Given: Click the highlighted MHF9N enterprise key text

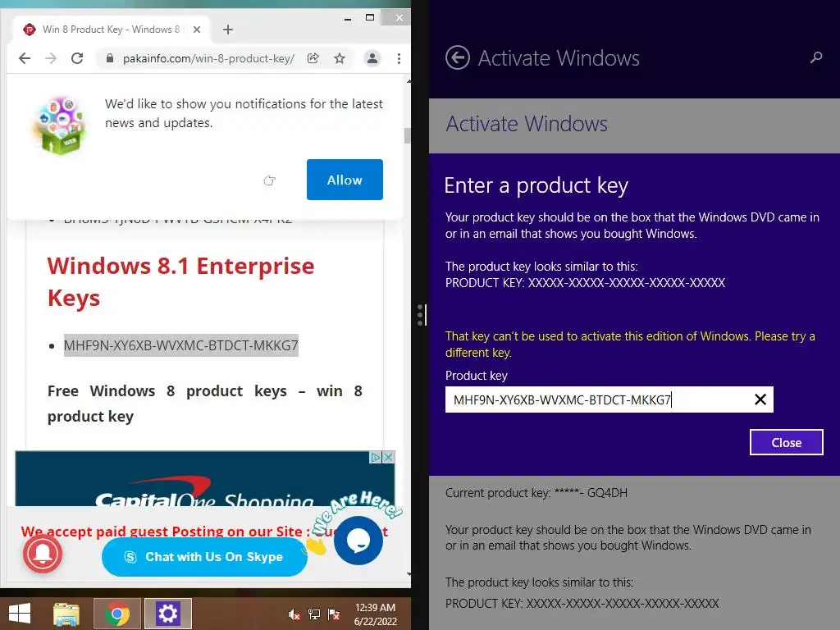Looking at the screenshot, I should (181, 345).
